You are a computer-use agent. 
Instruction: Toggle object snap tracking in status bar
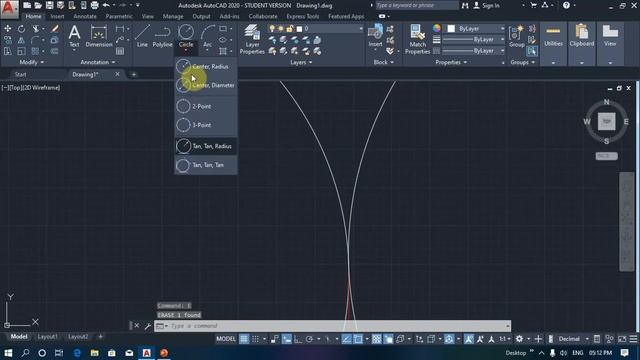[x=346, y=339]
